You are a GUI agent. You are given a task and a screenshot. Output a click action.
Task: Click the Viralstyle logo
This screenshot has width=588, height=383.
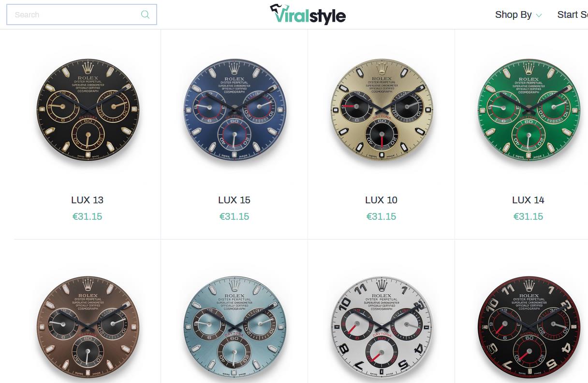click(x=308, y=14)
